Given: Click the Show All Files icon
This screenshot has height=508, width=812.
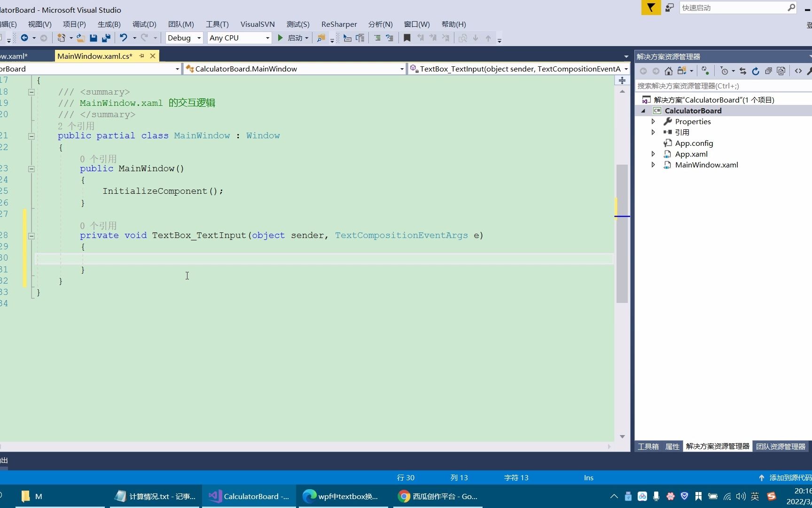Looking at the screenshot, I should [x=781, y=71].
